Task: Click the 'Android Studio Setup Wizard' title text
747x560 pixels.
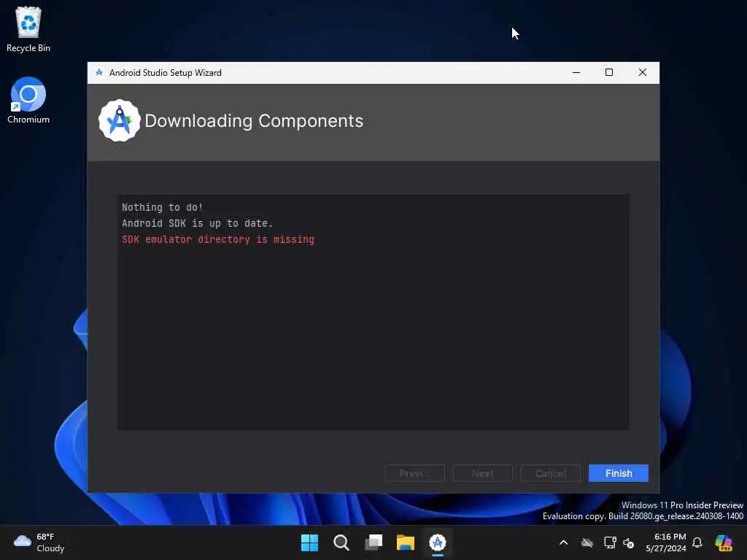Action: pos(166,73)
